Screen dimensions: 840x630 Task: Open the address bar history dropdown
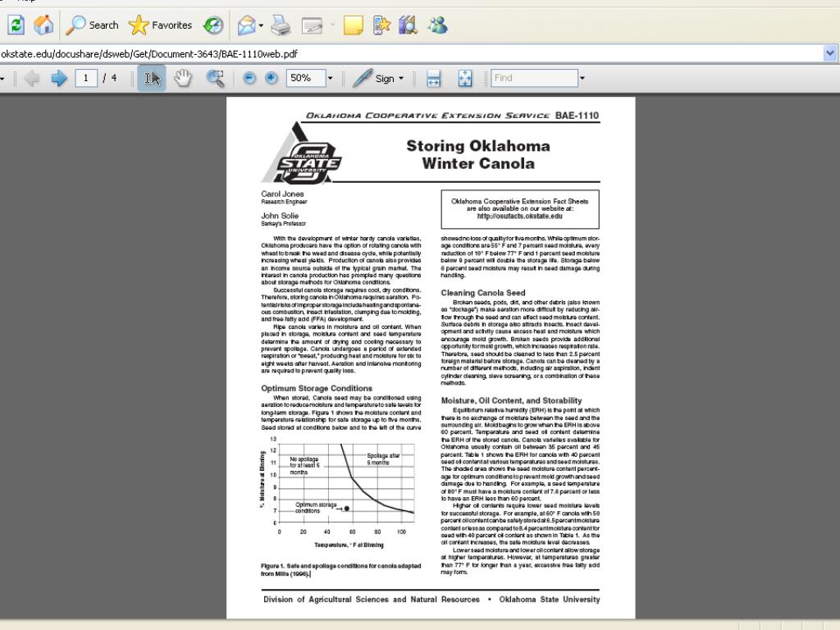pos(830,53)
